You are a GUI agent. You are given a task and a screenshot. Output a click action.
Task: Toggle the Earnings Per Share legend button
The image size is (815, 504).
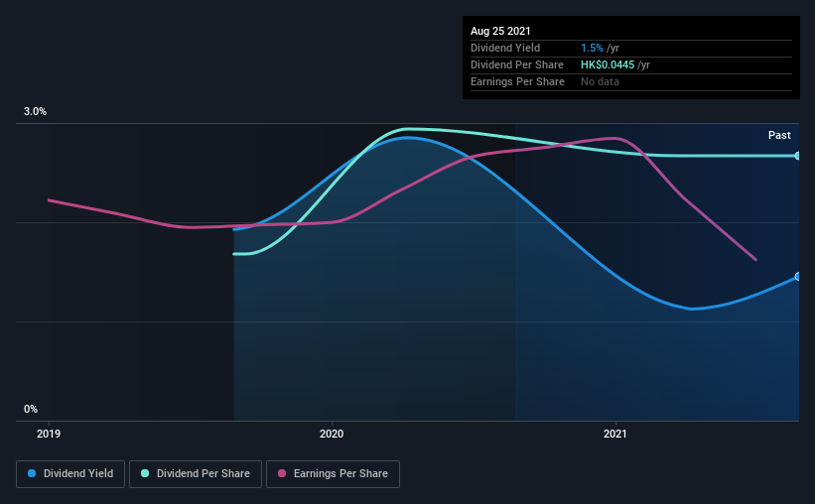click(x=333, y=474)
